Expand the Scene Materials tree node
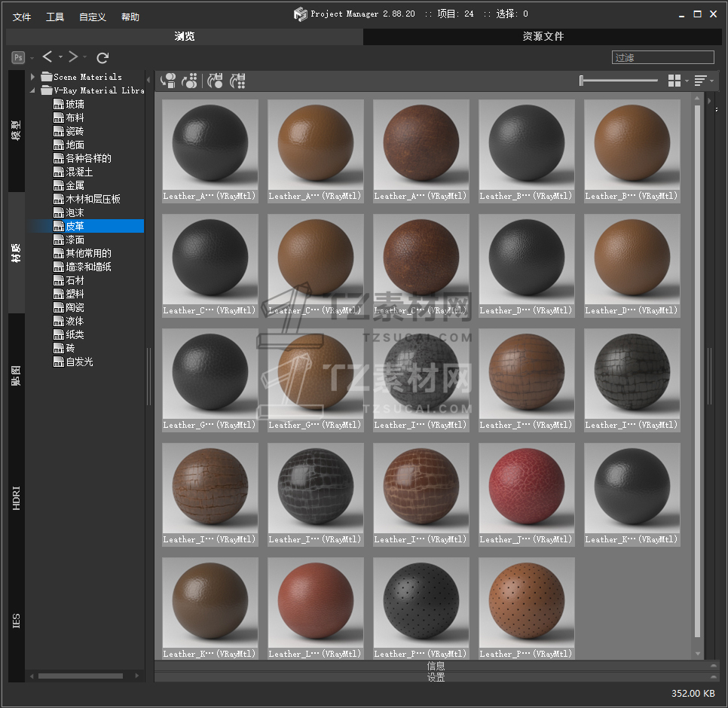 click(x=33, y=77)
